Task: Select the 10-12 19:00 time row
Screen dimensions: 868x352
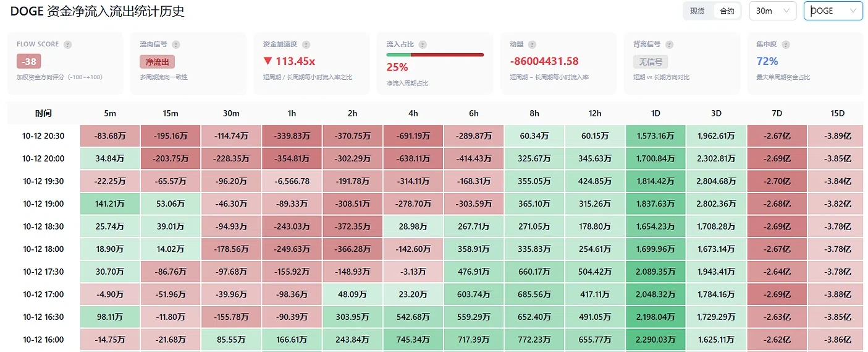Action: (x=43, y=204)
